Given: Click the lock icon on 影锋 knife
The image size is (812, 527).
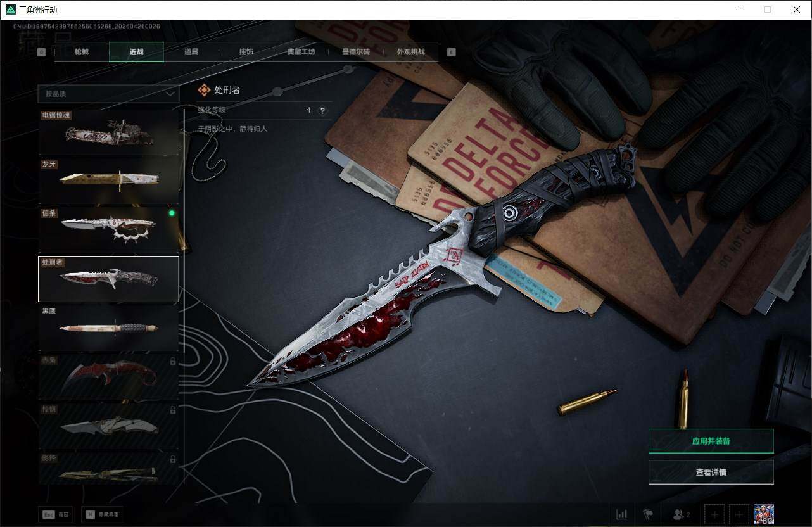Looking at the screenshot, I should pyautogui.click(x=172, y=459).
